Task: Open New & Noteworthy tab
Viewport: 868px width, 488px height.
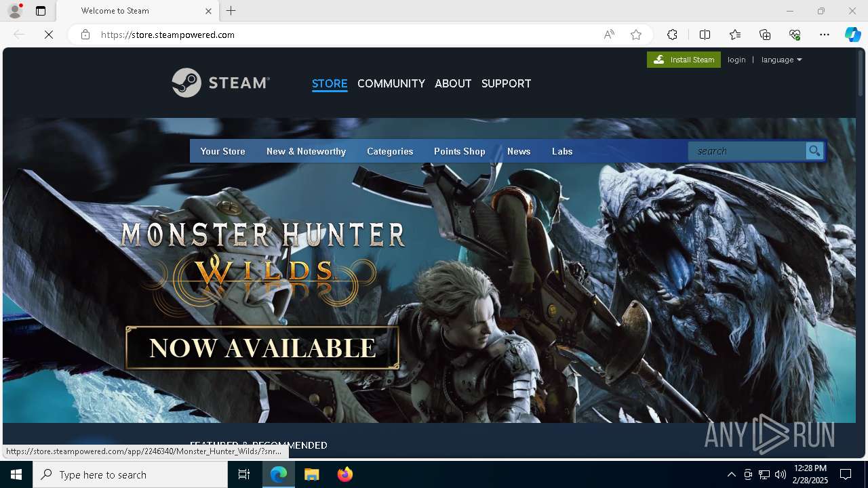Action: [x=306, y=151]
